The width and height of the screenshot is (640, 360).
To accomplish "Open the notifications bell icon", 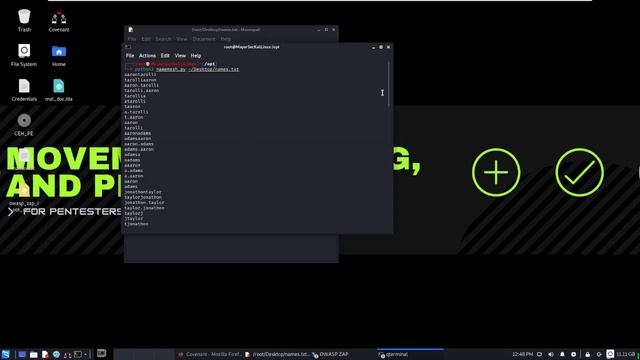I will pyautogui.click(x=562, y=354).
